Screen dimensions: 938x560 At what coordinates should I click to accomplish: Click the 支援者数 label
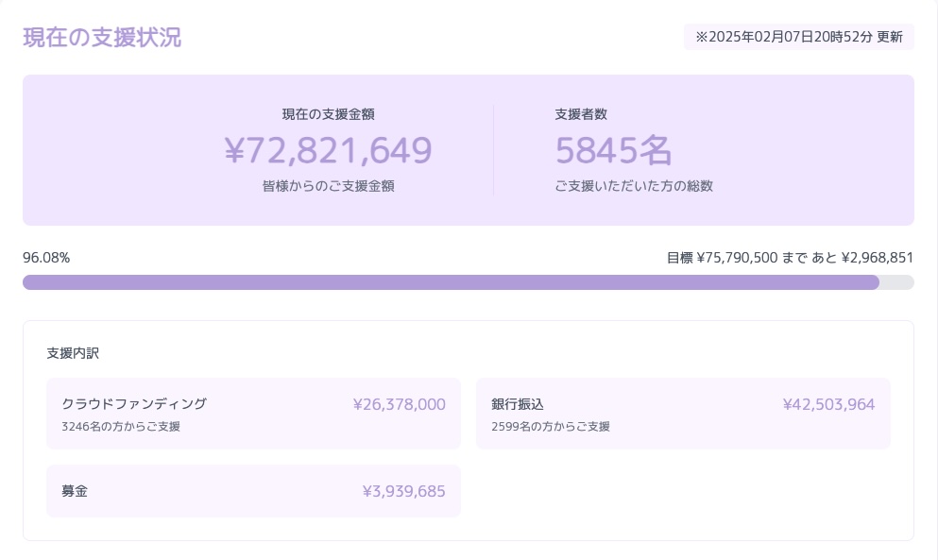(x=581, y=114)
